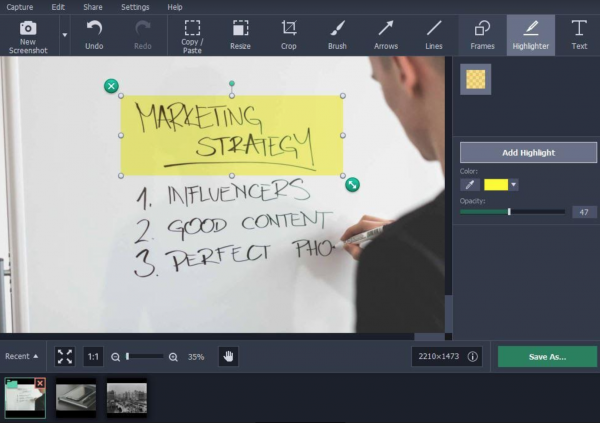Open the Frames tool
Image resolution: width=600 pixels, height=423 pixels.
click(x=482, y=34)
